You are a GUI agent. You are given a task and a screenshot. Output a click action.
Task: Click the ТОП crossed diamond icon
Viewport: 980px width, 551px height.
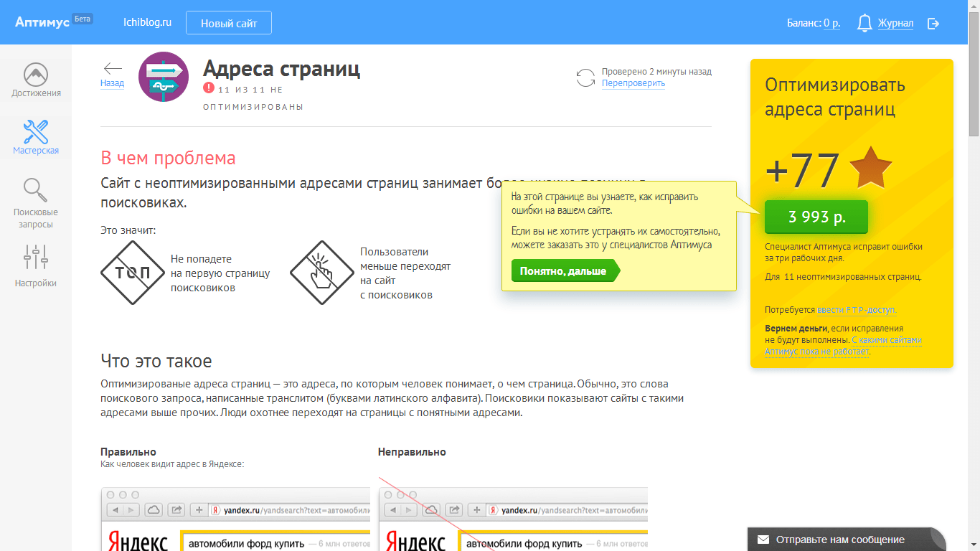tap(131, 273)
